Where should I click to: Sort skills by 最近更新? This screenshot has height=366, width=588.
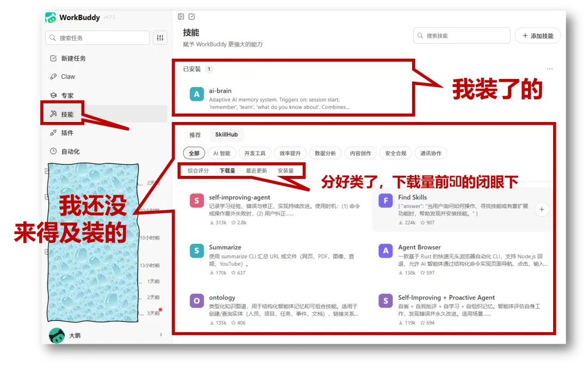[x=256, y=170]
